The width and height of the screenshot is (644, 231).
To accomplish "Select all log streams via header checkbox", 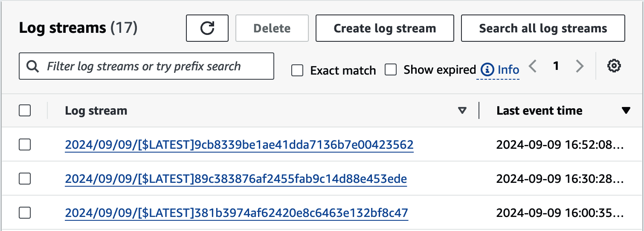I will pyautogui.click(x=25, y=111).
